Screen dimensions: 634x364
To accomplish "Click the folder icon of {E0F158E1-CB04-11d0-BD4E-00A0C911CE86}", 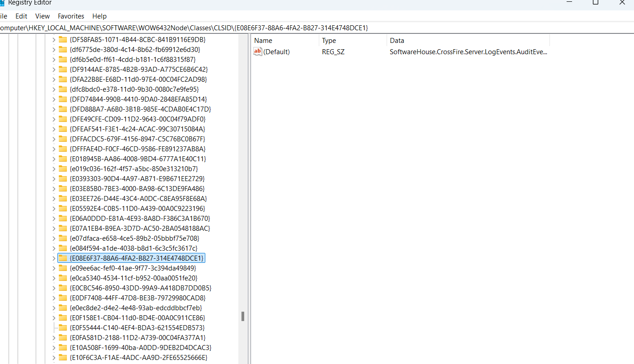I will tap(63, 318).
